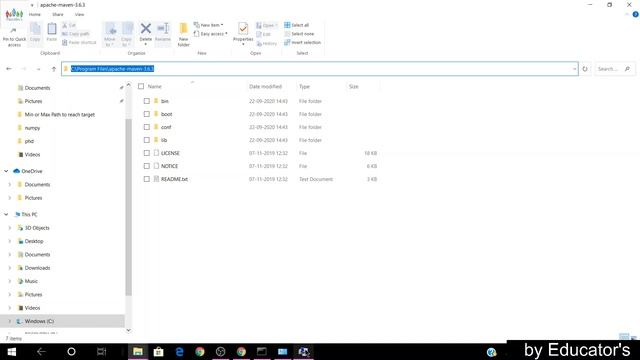
Task: Expand 3D Objects in navigation pane
Action: 10,228
